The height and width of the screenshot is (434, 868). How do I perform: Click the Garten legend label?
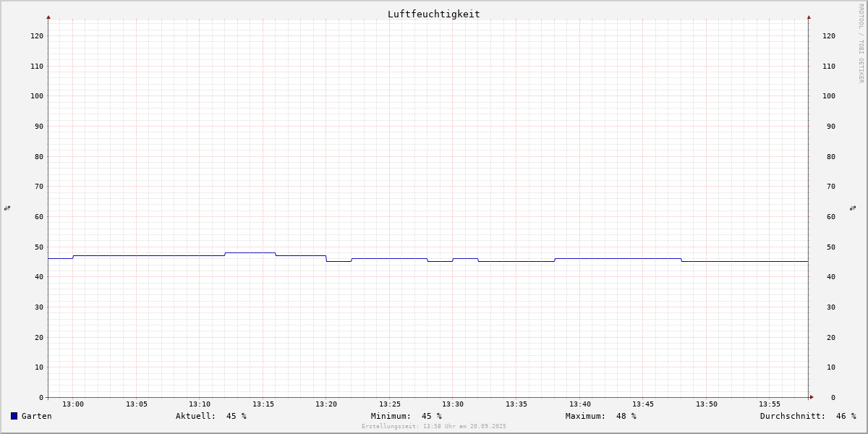pyautogui.click(x=37, y=416)
